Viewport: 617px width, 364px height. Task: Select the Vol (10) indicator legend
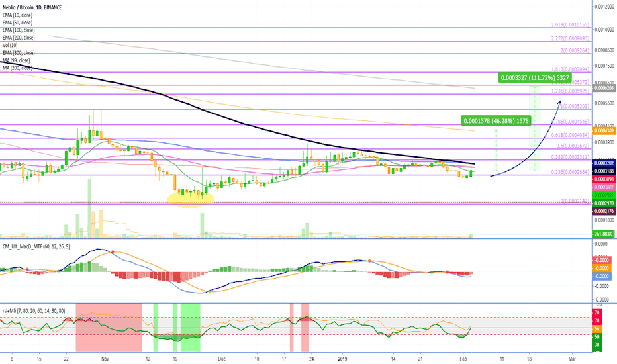[x=10, y=45]
